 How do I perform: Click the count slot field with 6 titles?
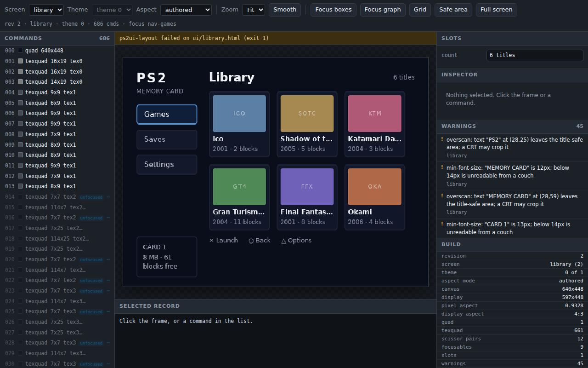535,55
